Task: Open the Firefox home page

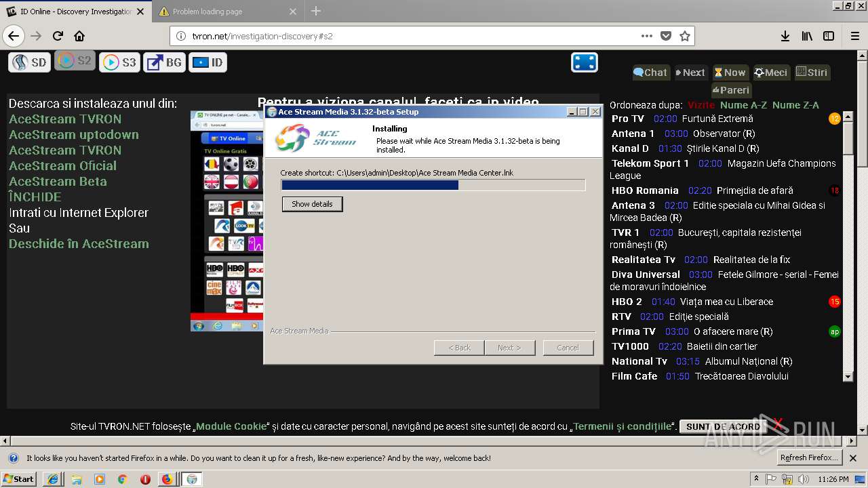Action: tap(79, 36)
